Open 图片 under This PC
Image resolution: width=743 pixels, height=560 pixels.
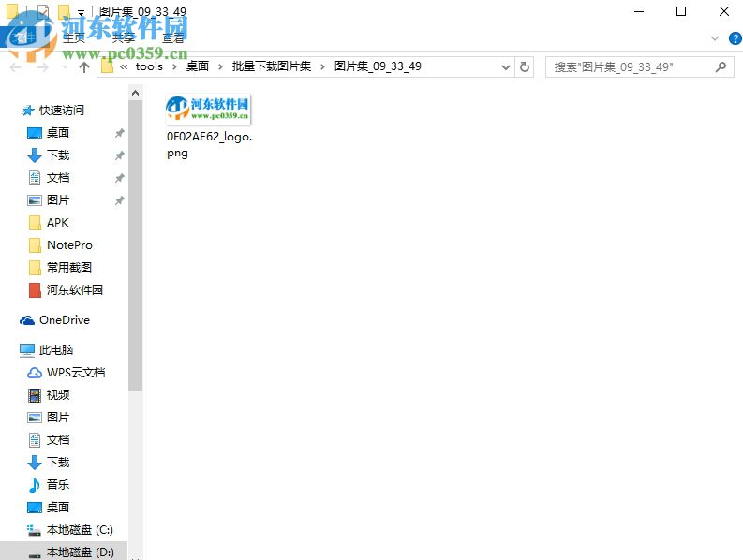coord(58,418)
